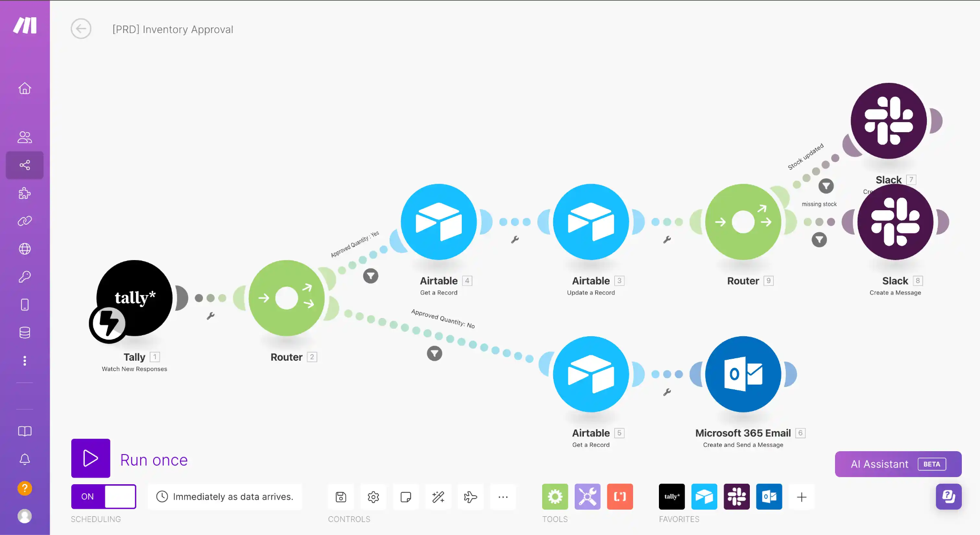This screenshot has width=980, height=535.
Task: Click the Save scenario icon
Action: [x=341, y=497]
